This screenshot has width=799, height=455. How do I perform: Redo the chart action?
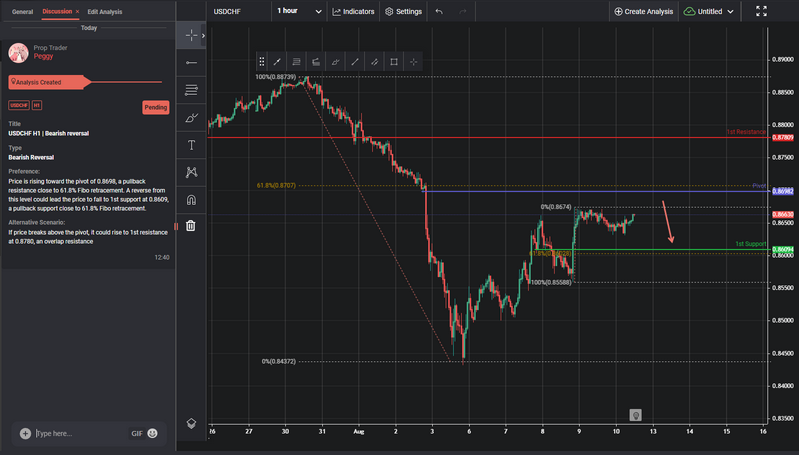pos(463,11)
